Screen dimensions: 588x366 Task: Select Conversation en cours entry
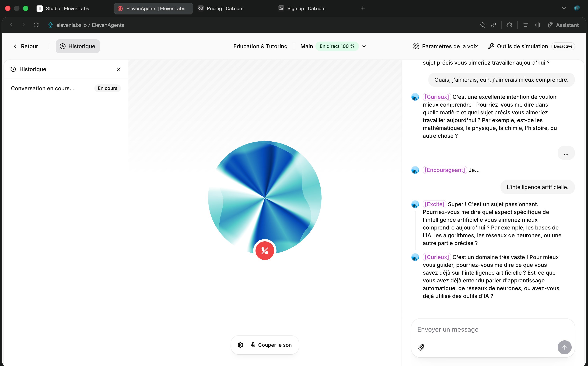[66, 88]
